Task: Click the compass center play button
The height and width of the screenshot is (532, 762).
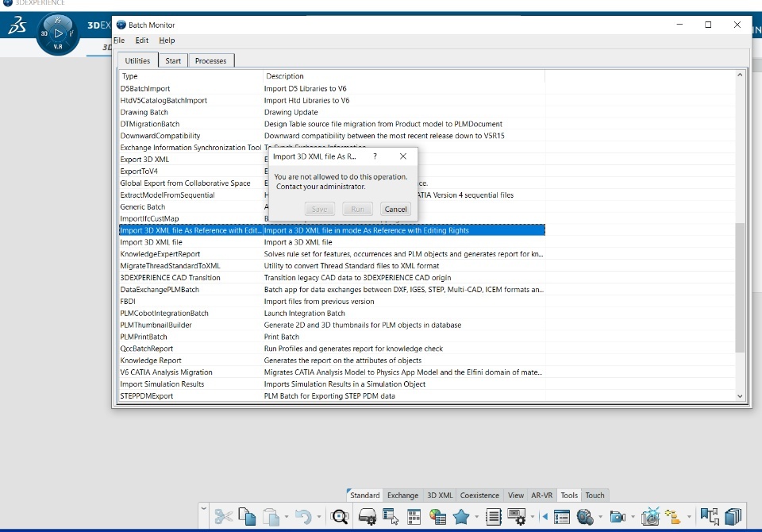Action: pyautogui.click(x=58, y=33)
